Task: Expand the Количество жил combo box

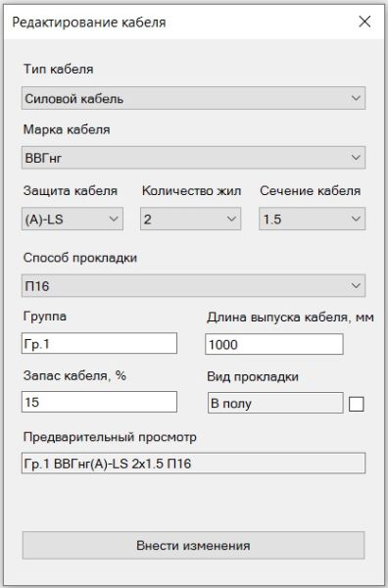Action: pos(190,219)
